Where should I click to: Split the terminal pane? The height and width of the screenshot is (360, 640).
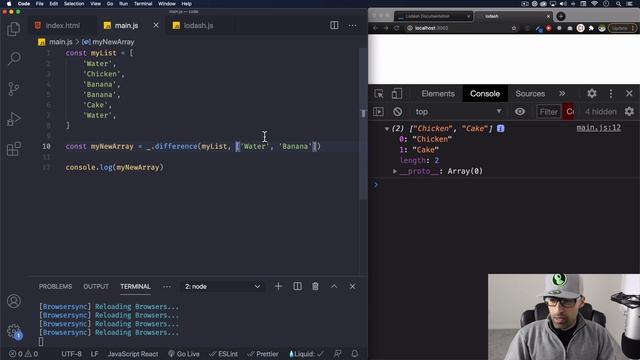click(x=298, y=287)
